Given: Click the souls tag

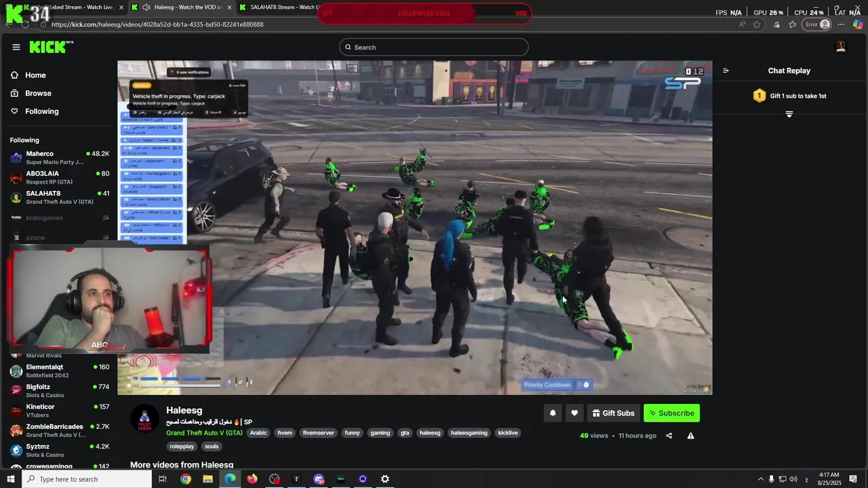Looking at the screenshot, I should coord(212,446).
